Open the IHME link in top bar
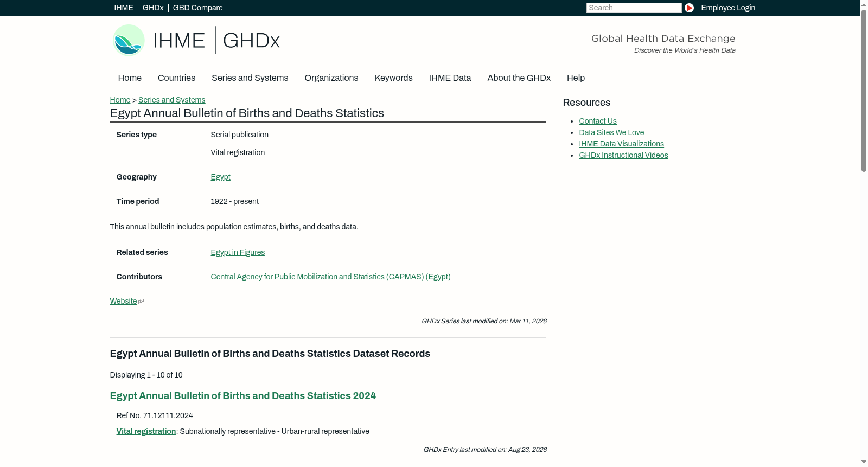The image size is (868, 467). click(x=124, y=8)
